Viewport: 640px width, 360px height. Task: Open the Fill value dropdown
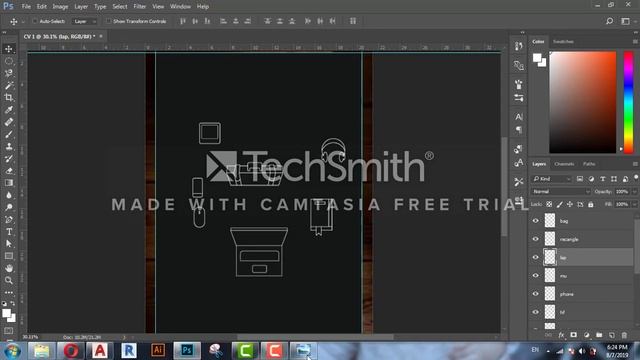(634, 204)
